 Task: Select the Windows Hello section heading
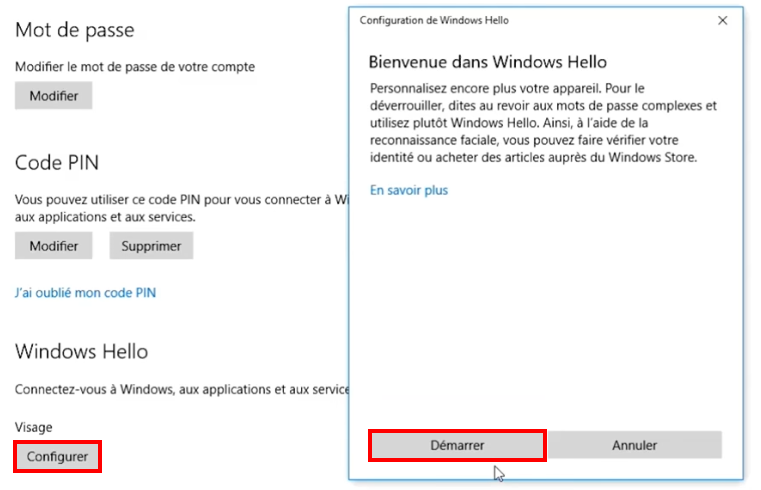pyautogui.click(x=82, y=352)
